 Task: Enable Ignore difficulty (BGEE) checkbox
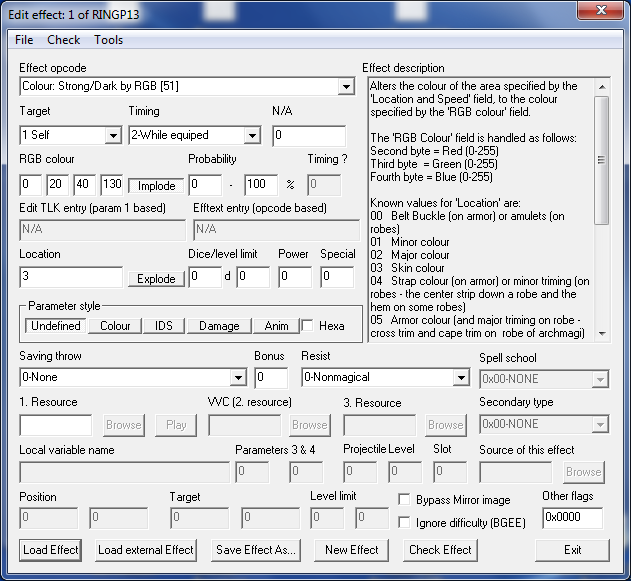pos(404,522)
